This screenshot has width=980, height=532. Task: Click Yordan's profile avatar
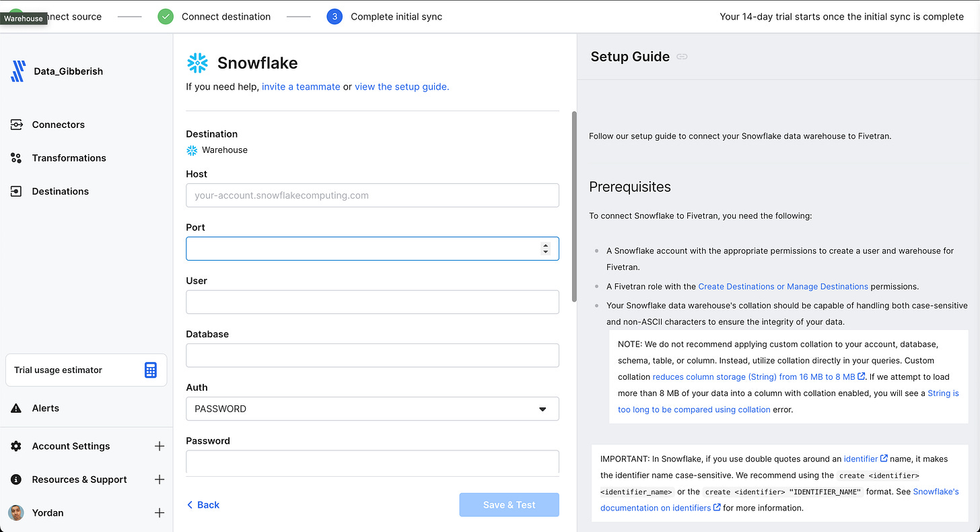point(16,512)
